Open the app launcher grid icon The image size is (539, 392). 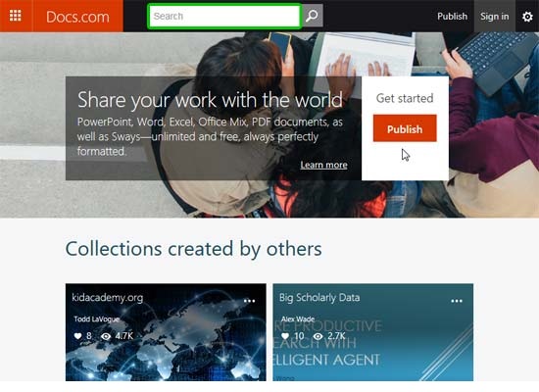pyautogui.click(x=15, y=16)
